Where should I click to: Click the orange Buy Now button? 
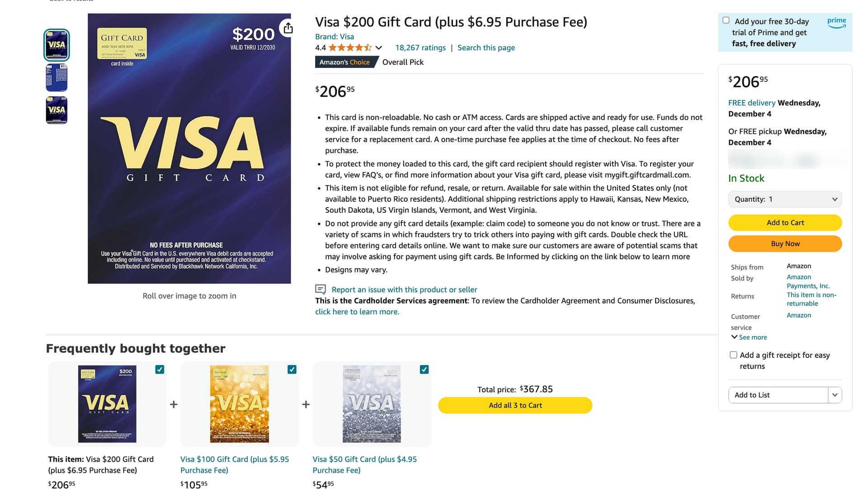[x=785, y=244]
